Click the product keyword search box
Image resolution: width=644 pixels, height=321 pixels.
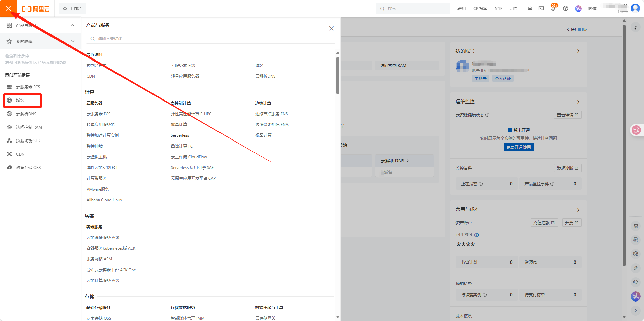(210, 39)
